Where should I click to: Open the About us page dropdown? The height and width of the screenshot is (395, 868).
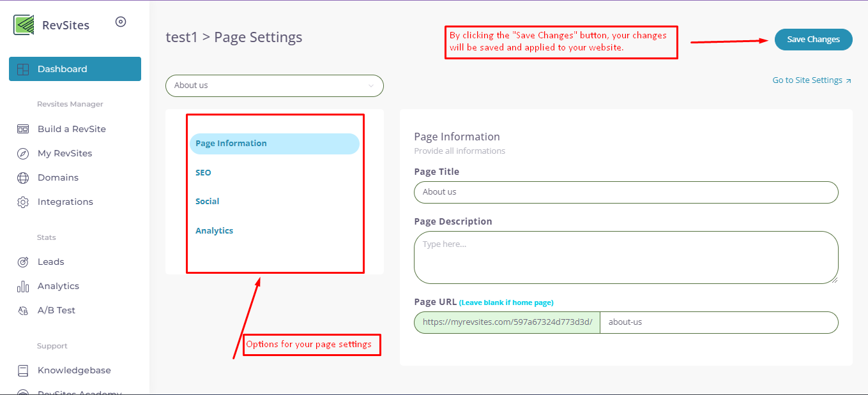[x=268, y=86]
